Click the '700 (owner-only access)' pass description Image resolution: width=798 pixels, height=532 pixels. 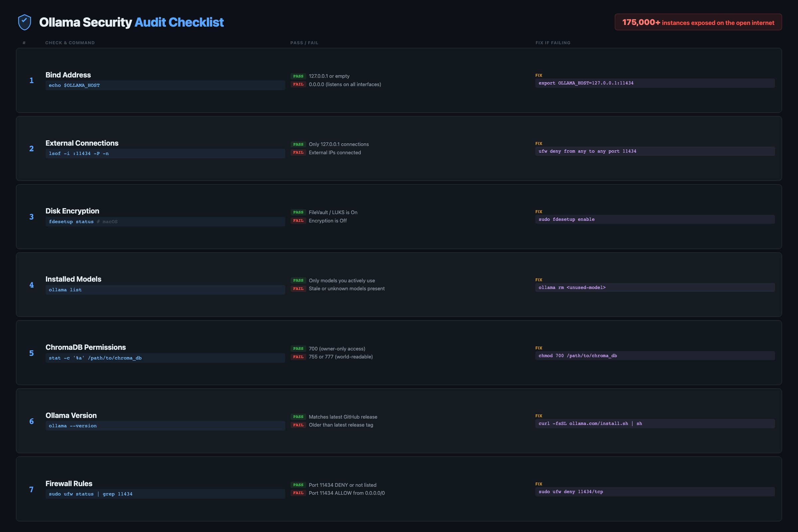(x=337, y=349)
